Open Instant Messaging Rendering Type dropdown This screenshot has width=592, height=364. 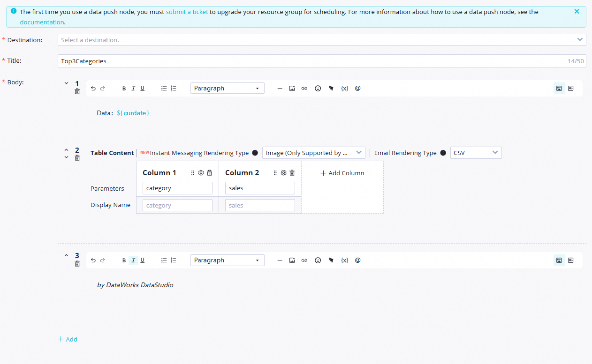(x=314, y=153)
